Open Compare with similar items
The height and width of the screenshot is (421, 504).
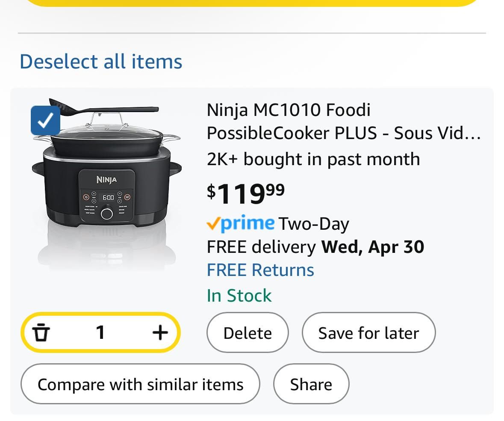point(140,384)
